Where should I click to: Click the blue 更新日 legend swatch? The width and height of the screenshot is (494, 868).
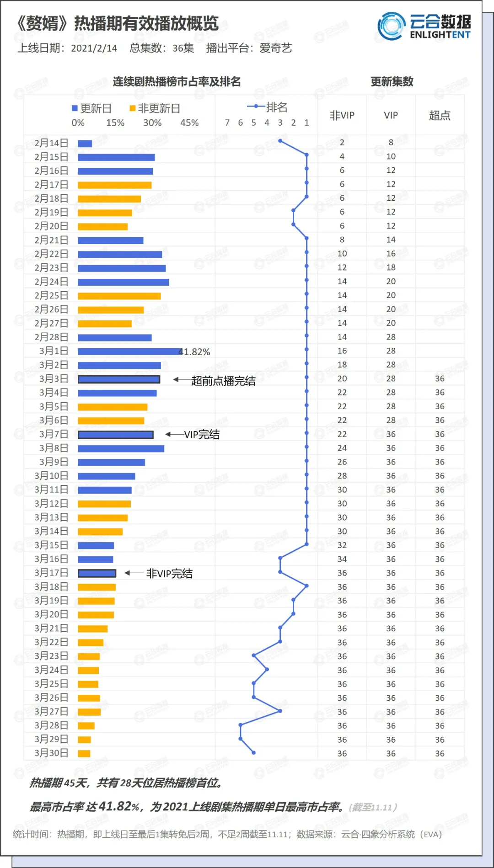click(75, 108)
